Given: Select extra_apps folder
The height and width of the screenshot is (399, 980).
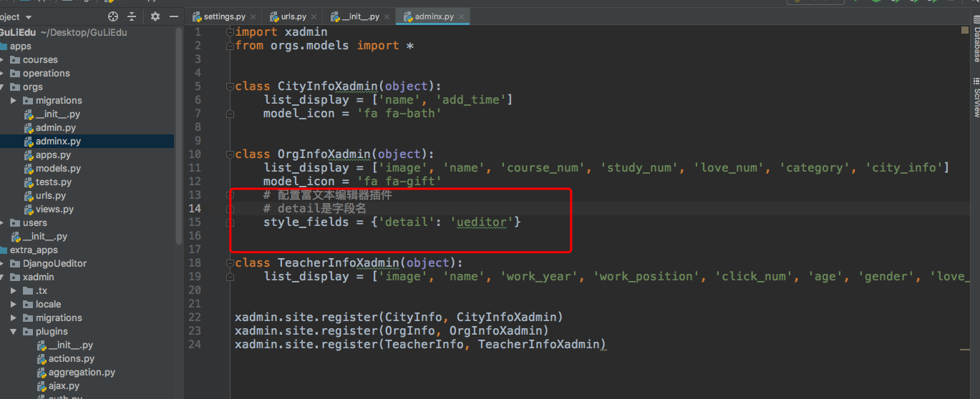Looking at the screenshot, I should click(34, 250).
